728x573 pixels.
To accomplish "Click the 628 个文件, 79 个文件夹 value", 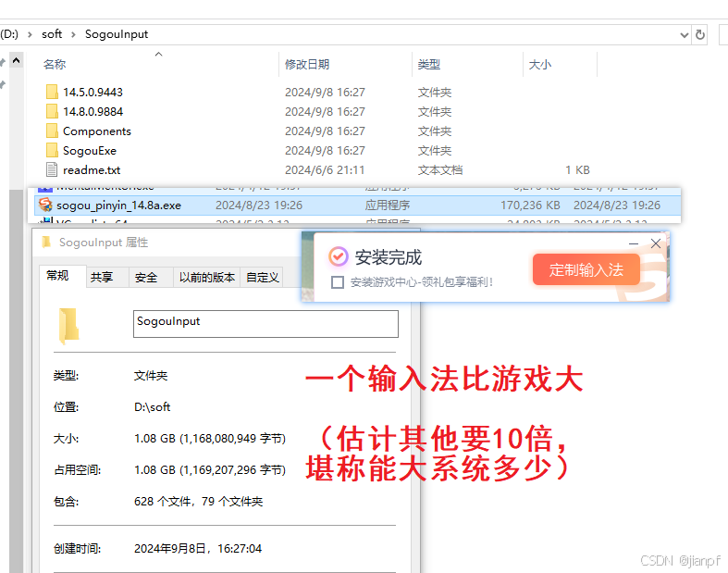I will [x=198, y=502].
